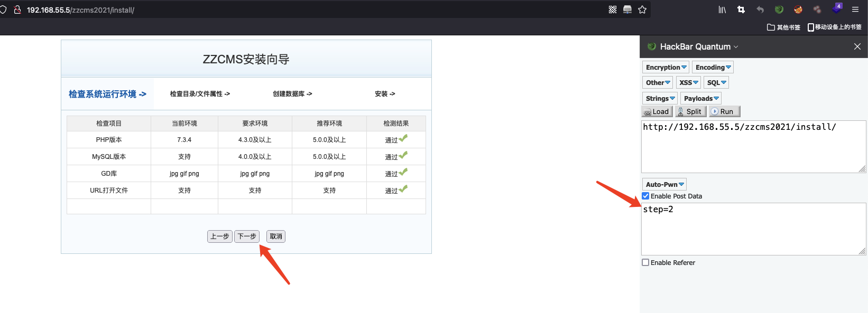The height and width of the screenshot is (313, 868).
Task: Click the ZZCMS安装向导 heading
Action: click(246, 60)
